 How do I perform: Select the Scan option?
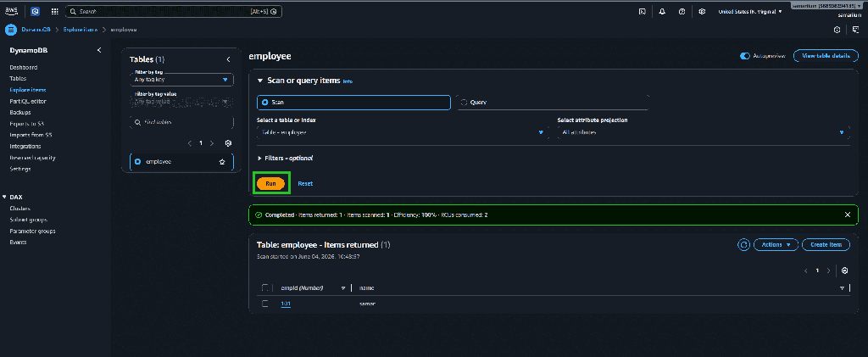(x=353, y=103)
